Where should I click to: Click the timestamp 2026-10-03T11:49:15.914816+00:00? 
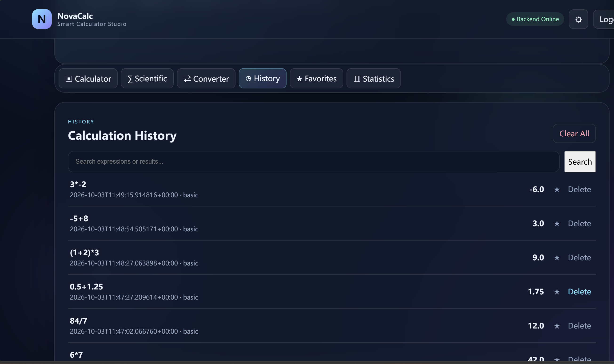(x=124, y=195)
